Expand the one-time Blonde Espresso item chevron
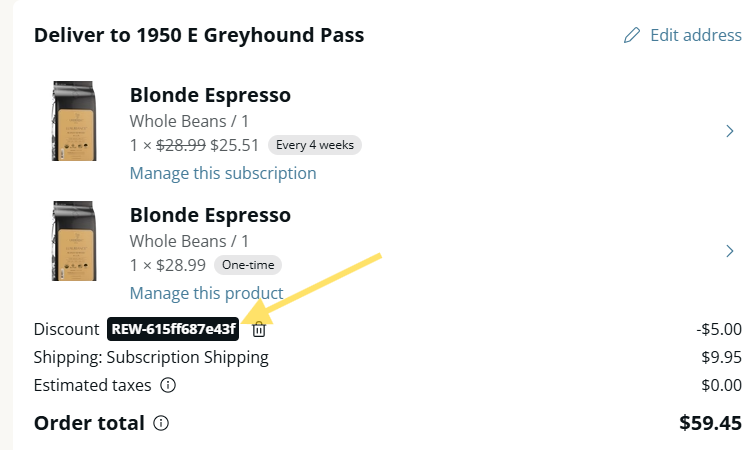Screen dimensions: 756x450 click(730, 251)
